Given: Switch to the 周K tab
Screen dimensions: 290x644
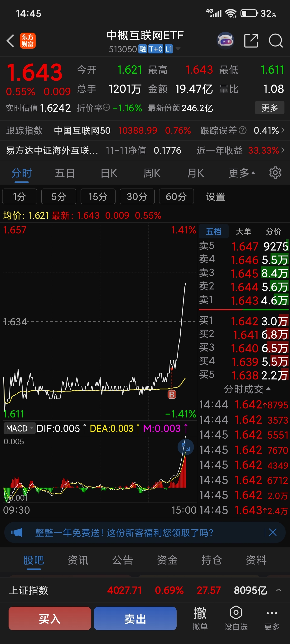Looking at the screenshot, I should [x=152, y=173].
